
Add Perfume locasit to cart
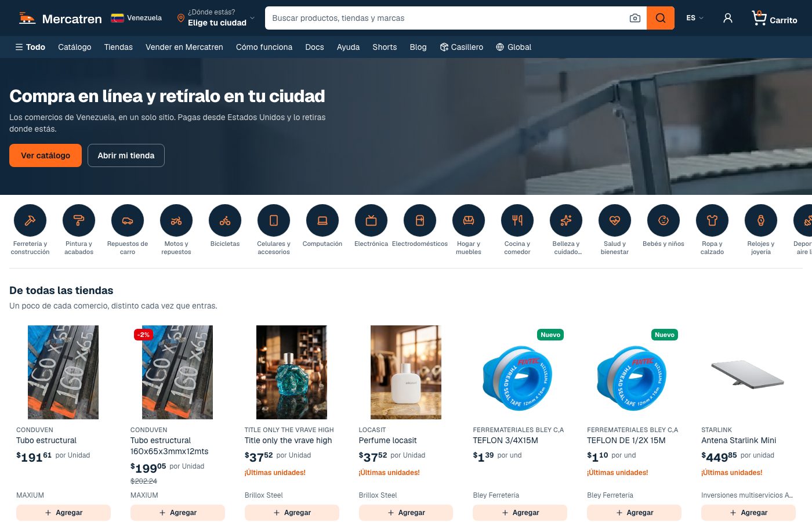[406, 513]
